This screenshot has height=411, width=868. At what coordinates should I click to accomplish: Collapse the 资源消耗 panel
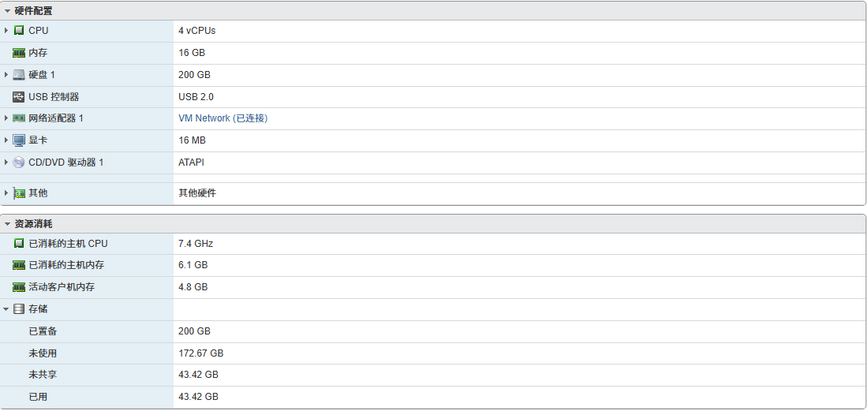[x=8, y=224]
